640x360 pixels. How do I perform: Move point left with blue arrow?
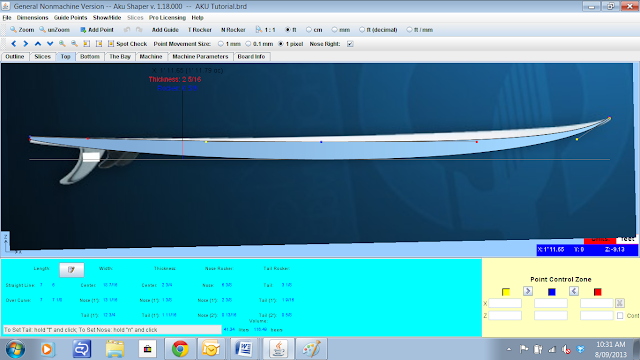(x=13, y=44)
